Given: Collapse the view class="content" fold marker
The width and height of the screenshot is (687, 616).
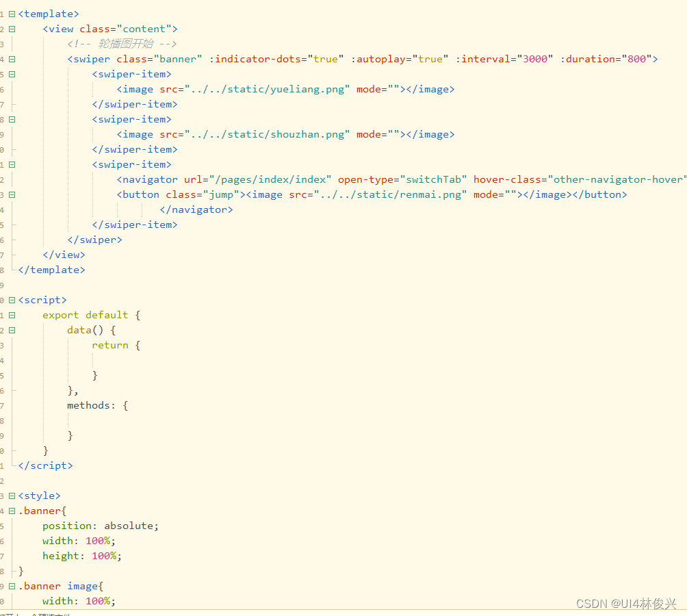Looking at the screenshot, I should coord(12,29).
